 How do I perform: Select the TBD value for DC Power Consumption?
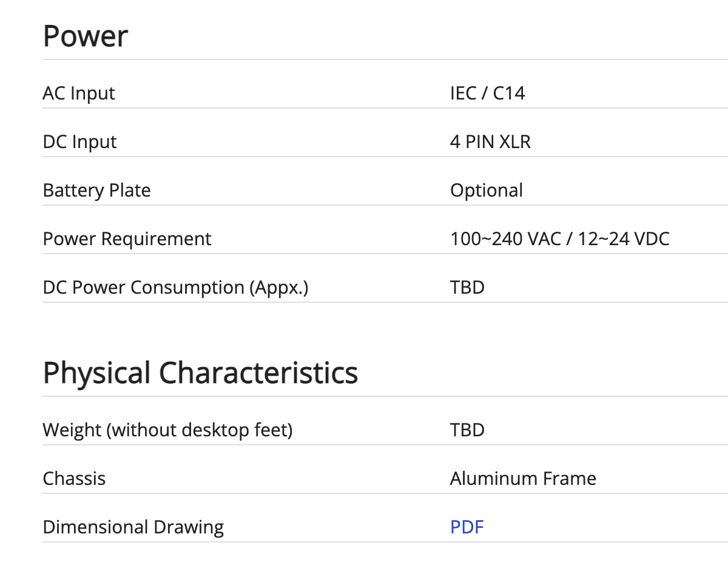pos(467,288)
